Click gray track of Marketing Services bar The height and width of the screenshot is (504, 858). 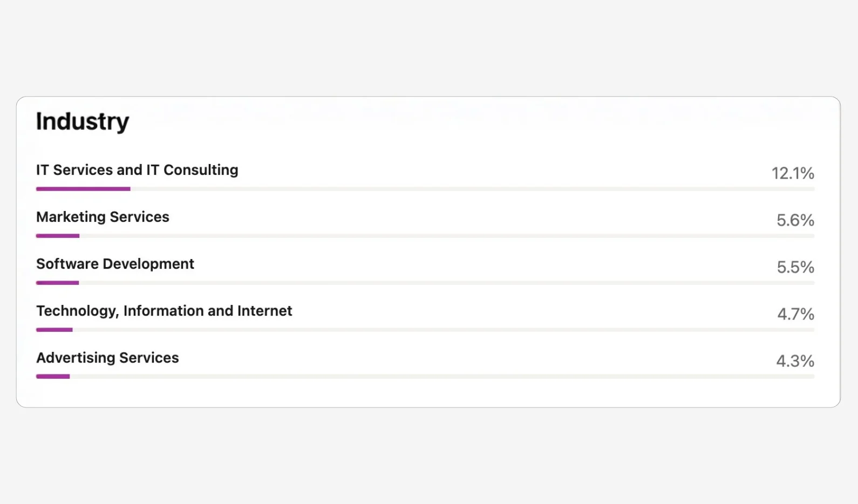(x=447, y=236)
